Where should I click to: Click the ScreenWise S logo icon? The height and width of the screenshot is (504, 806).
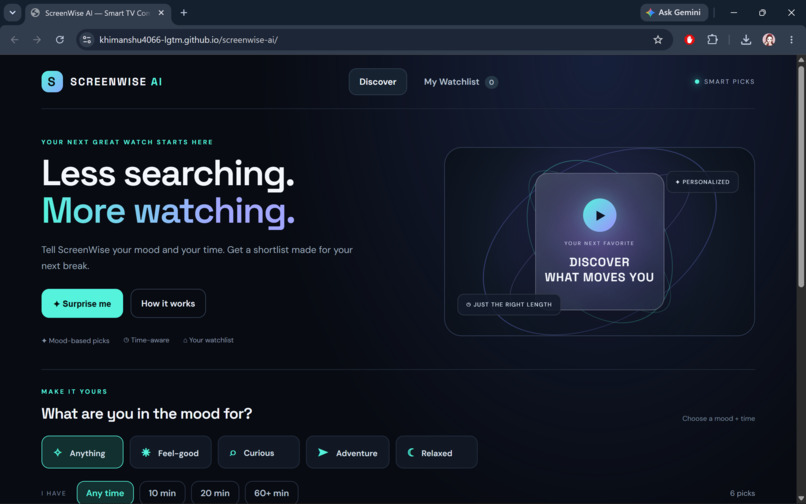52,82
